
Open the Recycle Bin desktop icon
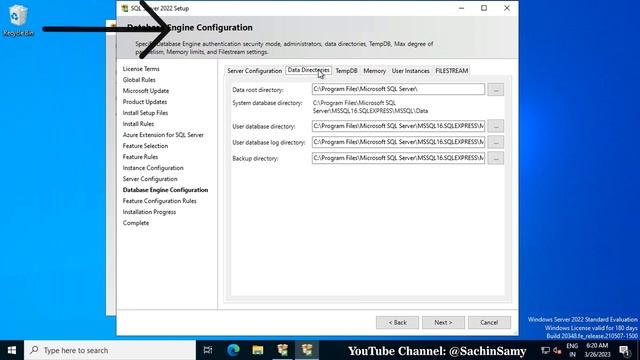[x=18, y=20]
